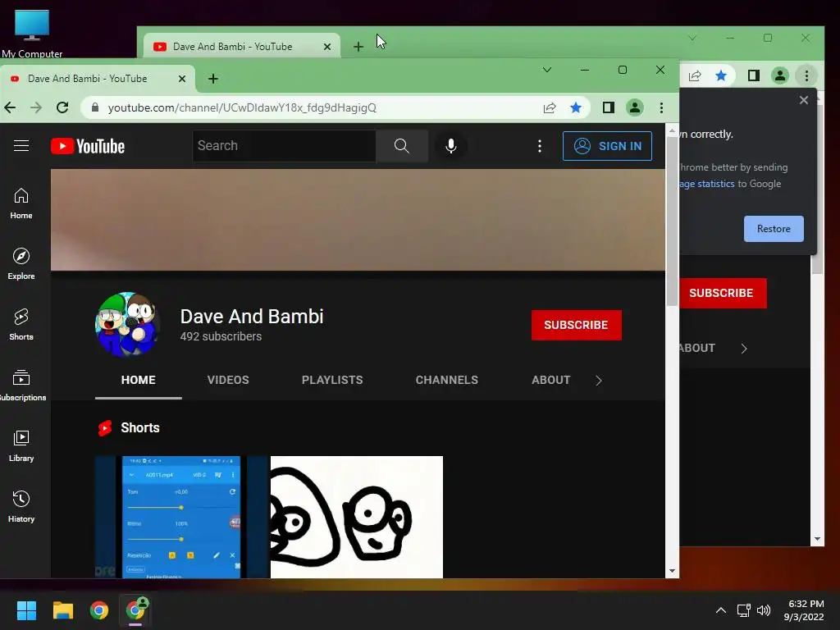Screen dimensions: 840x630
Task: Click the share icon in front address bar
Action: (x=550, y=107)
